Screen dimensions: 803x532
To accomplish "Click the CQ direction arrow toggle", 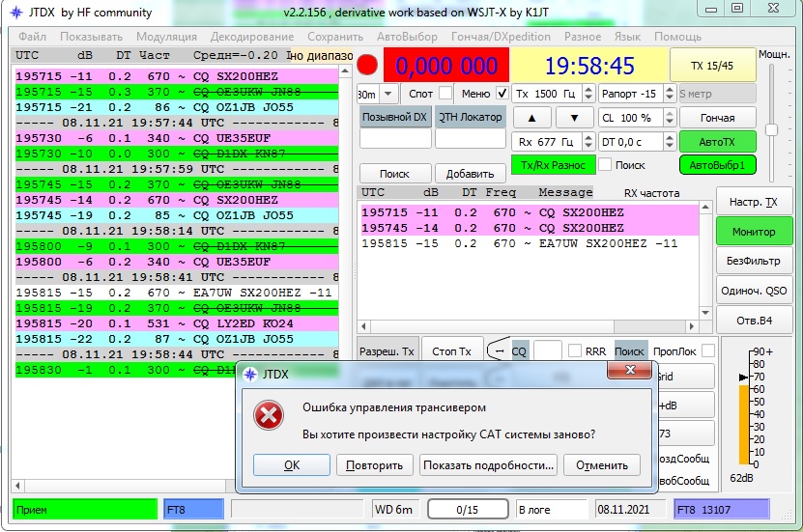I will [x=497, y=351].
